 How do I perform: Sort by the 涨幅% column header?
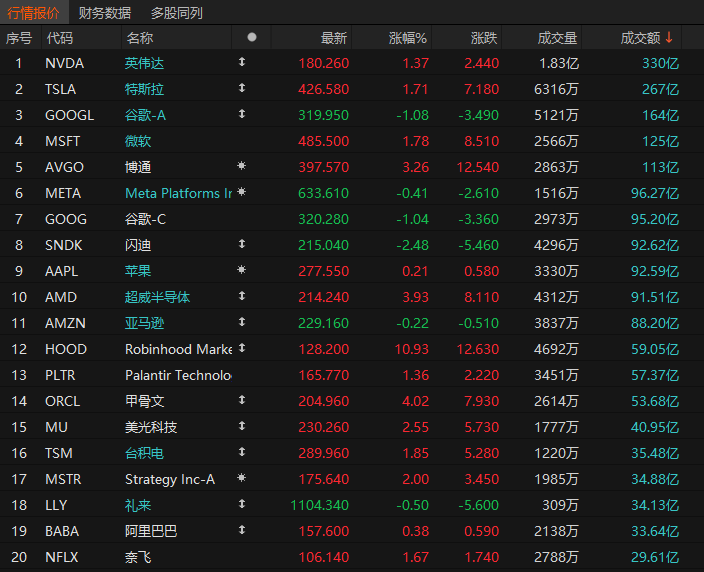coord(407,38)
